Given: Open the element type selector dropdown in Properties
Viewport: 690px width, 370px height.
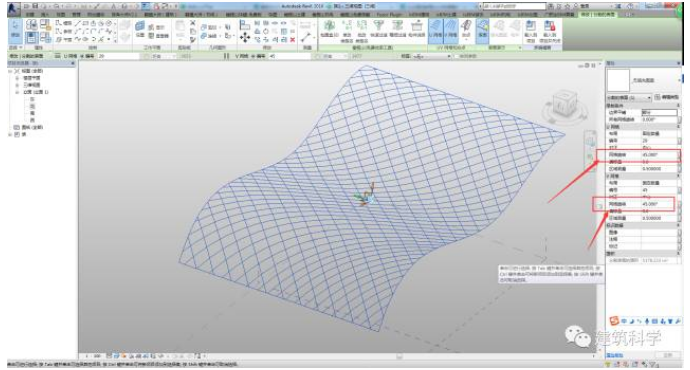Looking at the screenshot, I should click(x=629, y=97).
